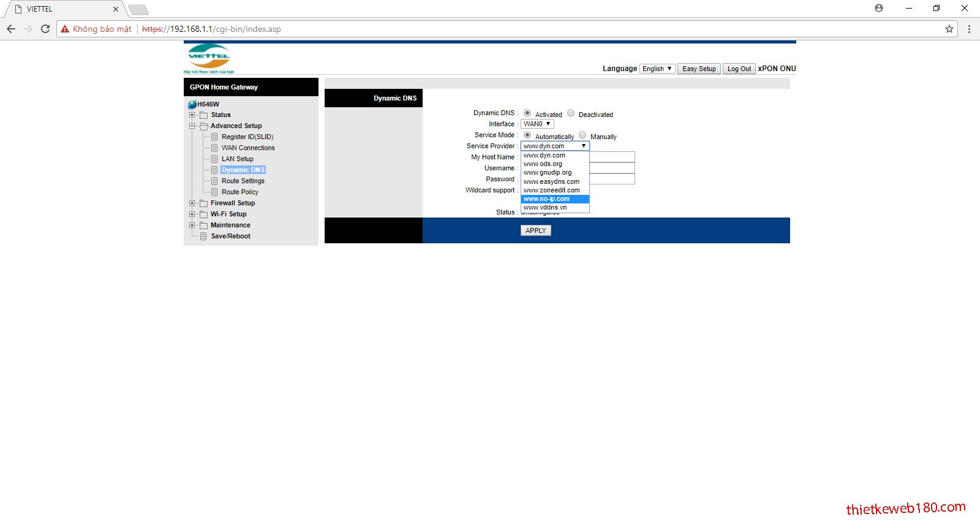
Task: Click the Log Out button
Action: [739, 69]
